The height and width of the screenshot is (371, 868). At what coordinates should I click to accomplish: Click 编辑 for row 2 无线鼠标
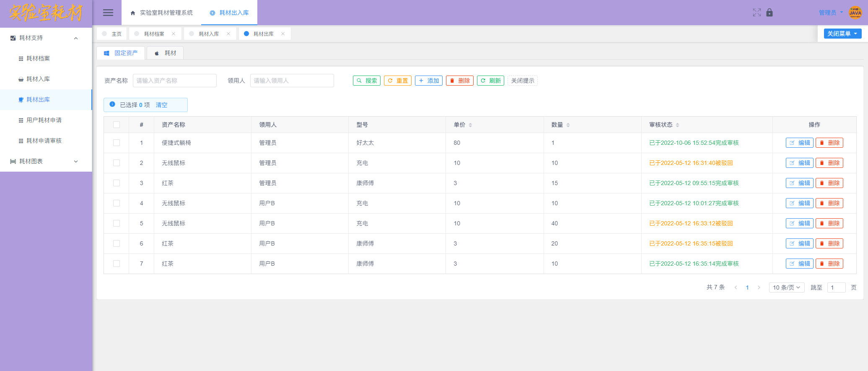click(799, 163)
